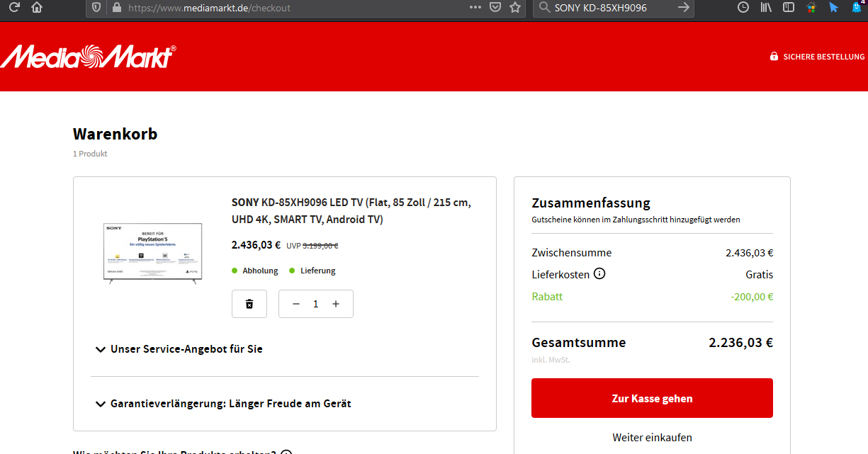The height and width of the screenshot is (454, 868).
Task: Toggle the sidebar view icon
Action: (788, 7)
